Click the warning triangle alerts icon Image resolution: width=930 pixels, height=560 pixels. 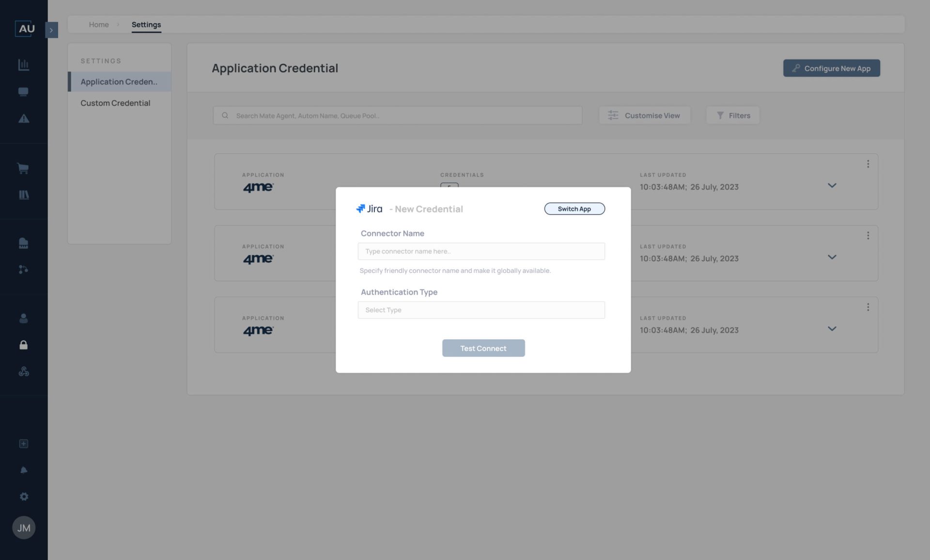[x=23, y=119]
